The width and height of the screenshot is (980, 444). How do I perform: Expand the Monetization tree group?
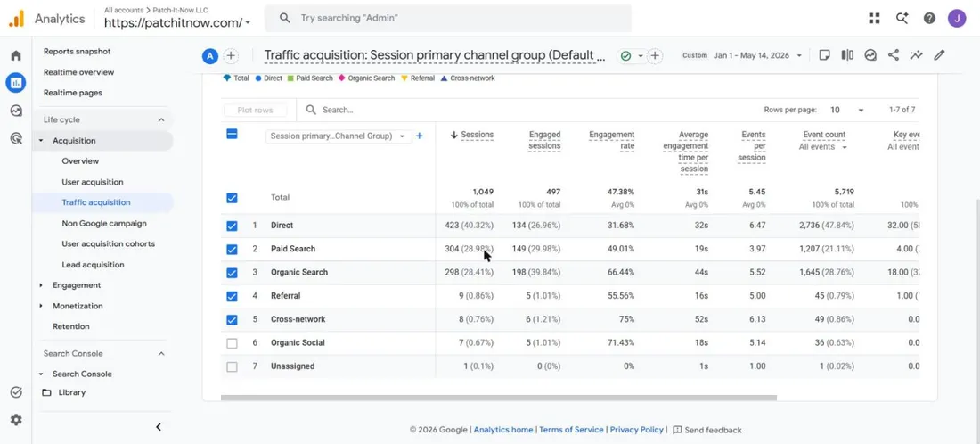pyautogui.click(x=41, y=306)
